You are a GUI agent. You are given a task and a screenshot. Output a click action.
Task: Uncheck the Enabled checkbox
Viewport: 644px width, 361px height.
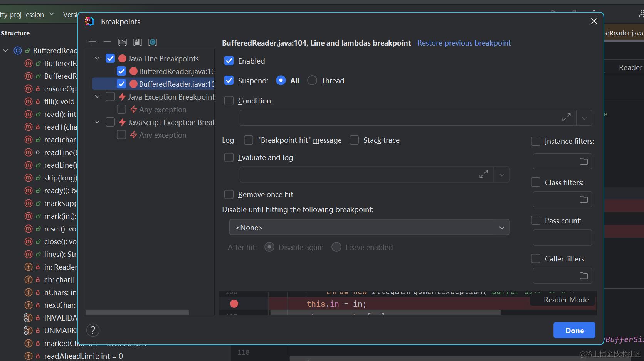[x=229, y=61]
